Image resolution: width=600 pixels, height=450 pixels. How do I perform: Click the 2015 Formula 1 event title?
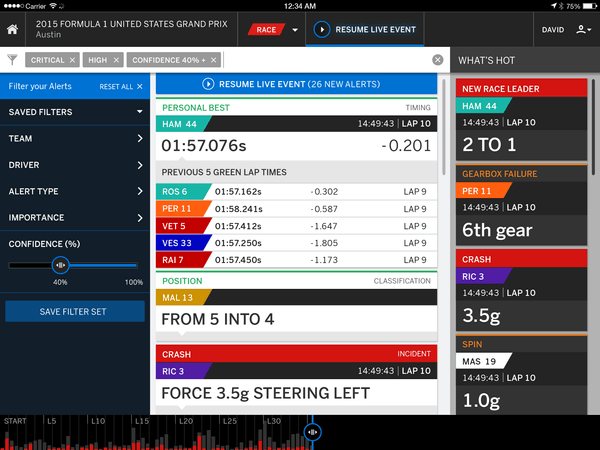pyautogui.click(x=132, y=24)
